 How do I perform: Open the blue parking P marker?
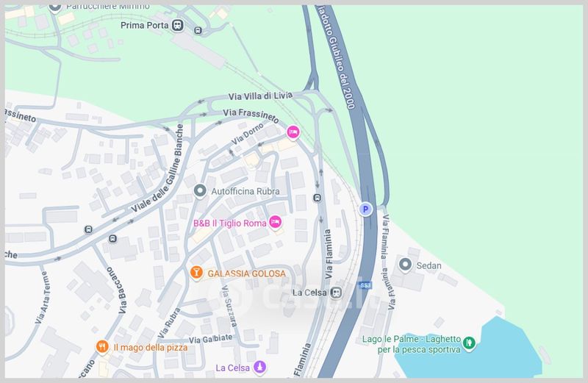[365, 209]
